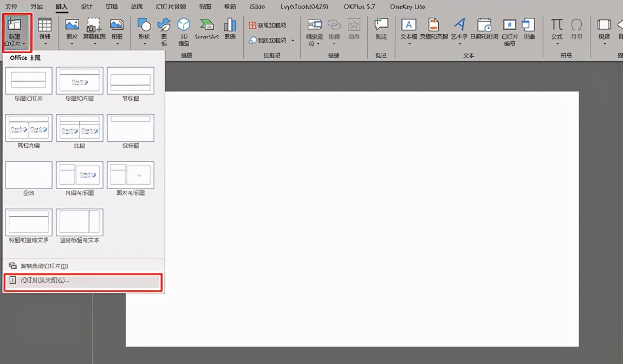Open Header and Footer settings
623x364 pixels.
click(x=433, y=31)
